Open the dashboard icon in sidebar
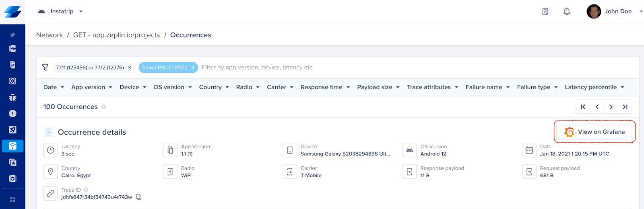The height and width of the screenshot is (209, 644). (12, 49)
